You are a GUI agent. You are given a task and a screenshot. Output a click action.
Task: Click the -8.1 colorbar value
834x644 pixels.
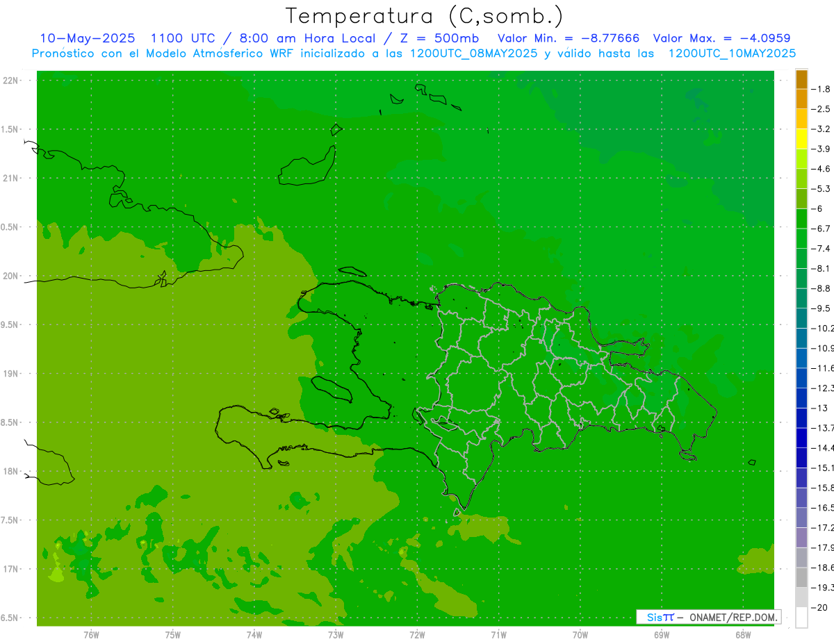click(821, 268)
